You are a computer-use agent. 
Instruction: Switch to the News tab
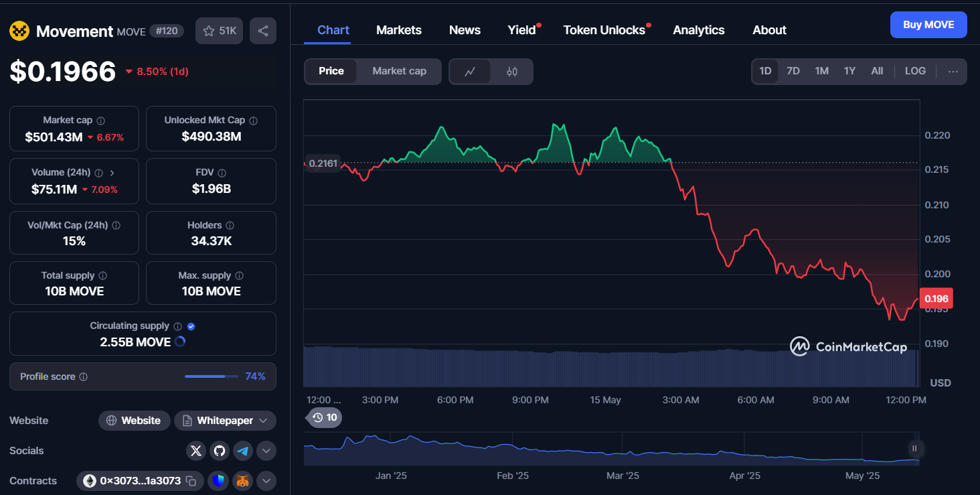pyautogui.click(x=465, y=30)
